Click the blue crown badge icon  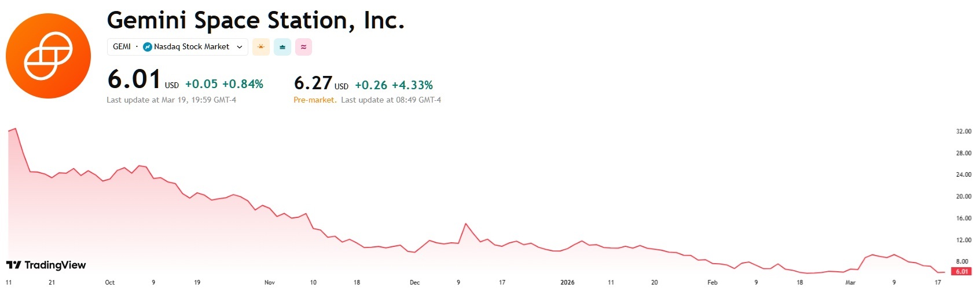282,47
